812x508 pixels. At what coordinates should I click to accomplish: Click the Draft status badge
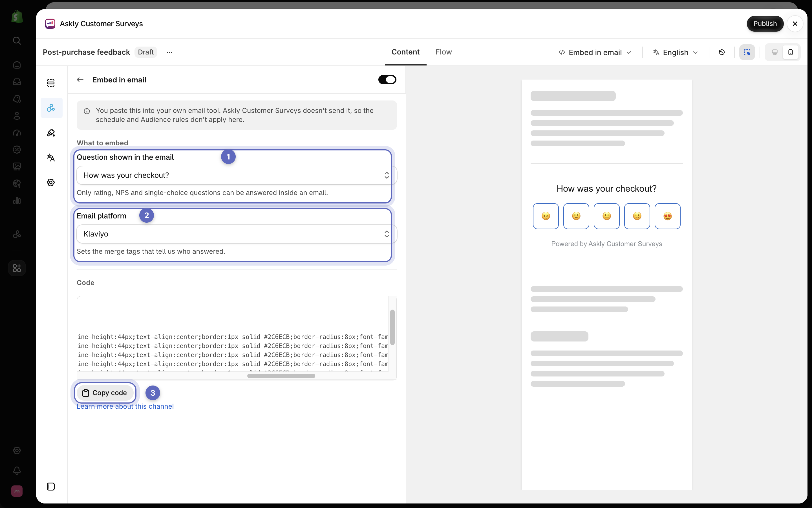pos(145,52)
